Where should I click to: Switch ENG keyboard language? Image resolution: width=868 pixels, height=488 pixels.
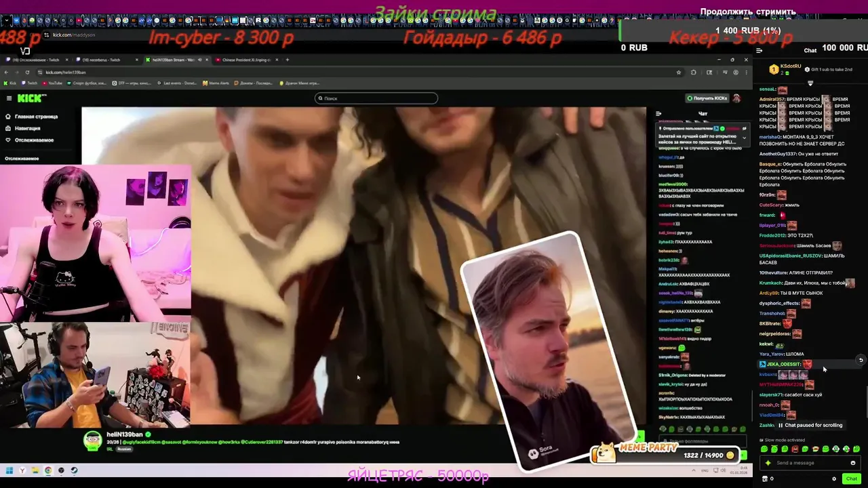[705, 470]
